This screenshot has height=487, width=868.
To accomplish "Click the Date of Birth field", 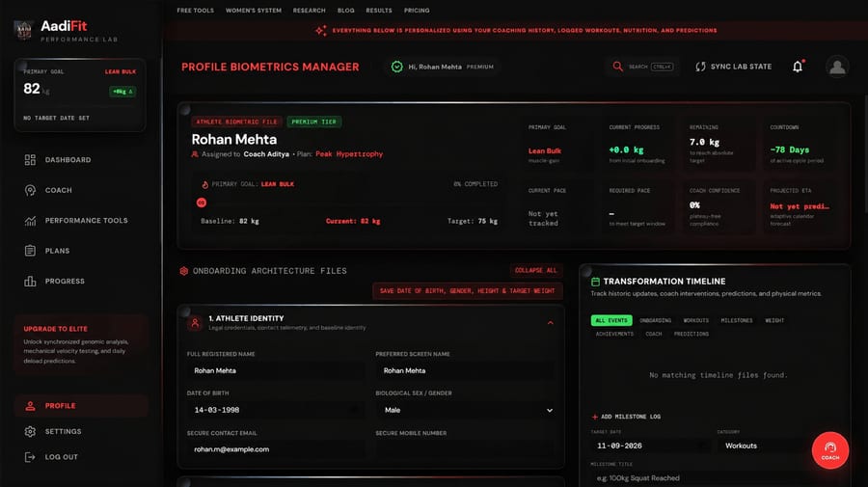I will coord(276,410).
